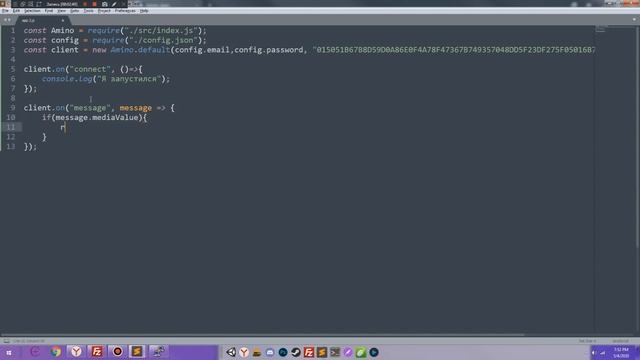Open the Preferences menu

pyautogui.click(x=125, y=11)
